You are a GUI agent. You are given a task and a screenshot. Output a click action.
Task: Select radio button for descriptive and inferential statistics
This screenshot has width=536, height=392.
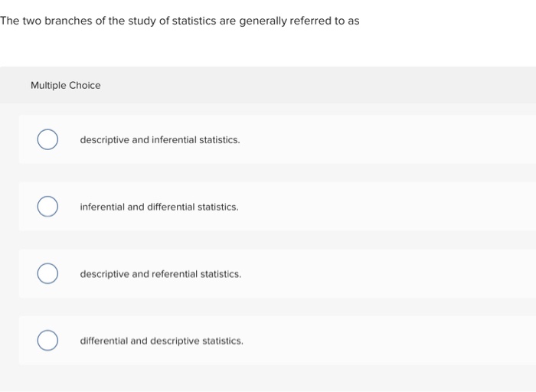click(x=47, y=140)
